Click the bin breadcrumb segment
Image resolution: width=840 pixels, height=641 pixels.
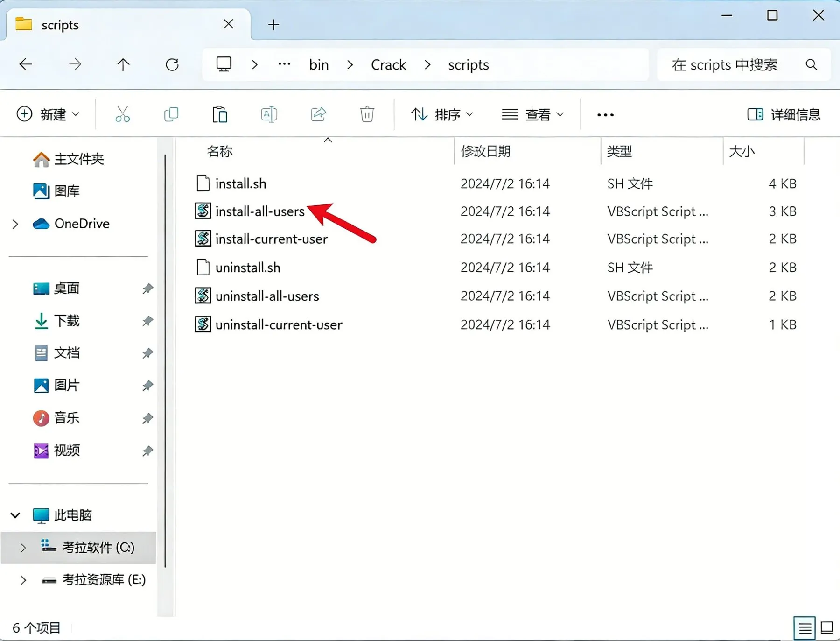coord(319,65)
